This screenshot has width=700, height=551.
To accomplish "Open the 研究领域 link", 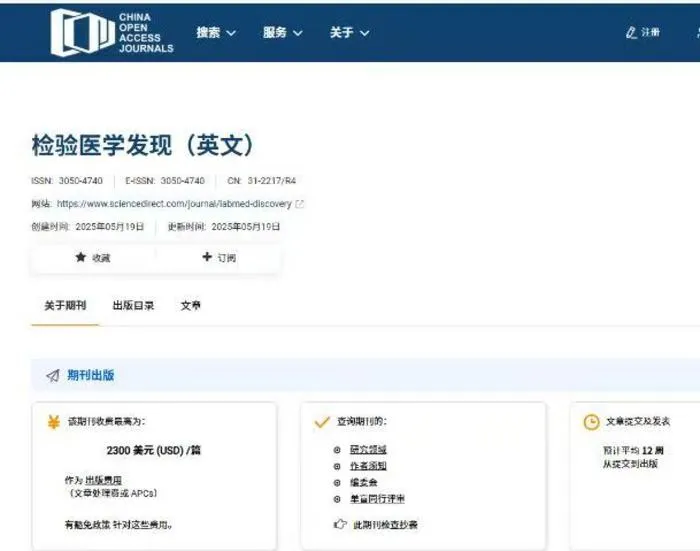I will [x=368, y=450].
